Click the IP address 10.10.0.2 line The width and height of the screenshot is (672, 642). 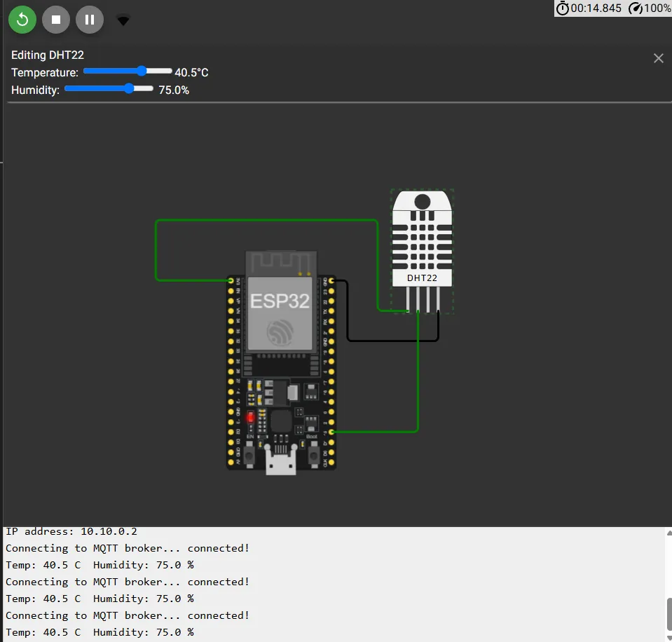(71, 531)
